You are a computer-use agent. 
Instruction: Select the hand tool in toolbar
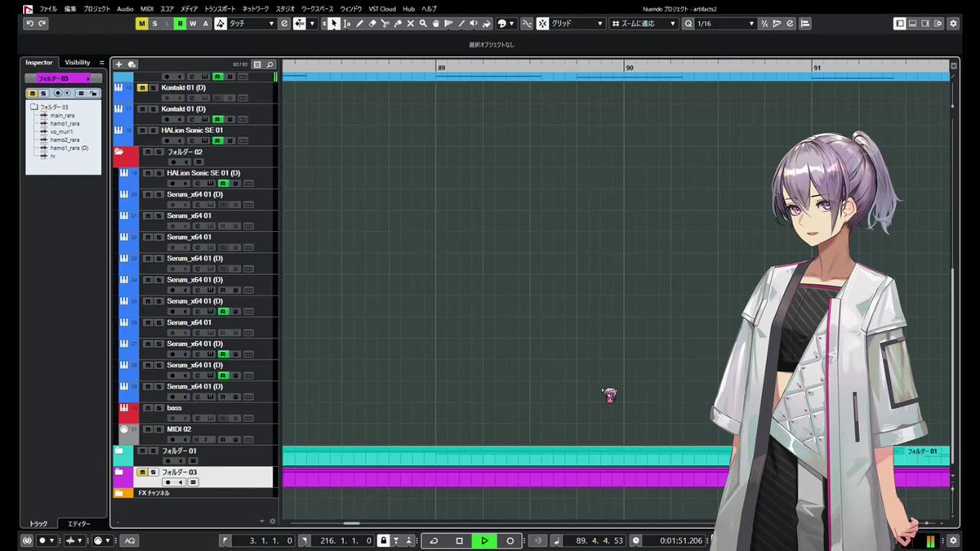435,24
